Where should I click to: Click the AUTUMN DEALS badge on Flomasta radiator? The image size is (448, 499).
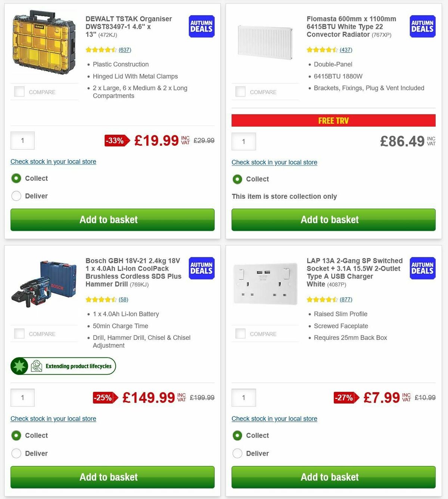click(x=422, y=26)
